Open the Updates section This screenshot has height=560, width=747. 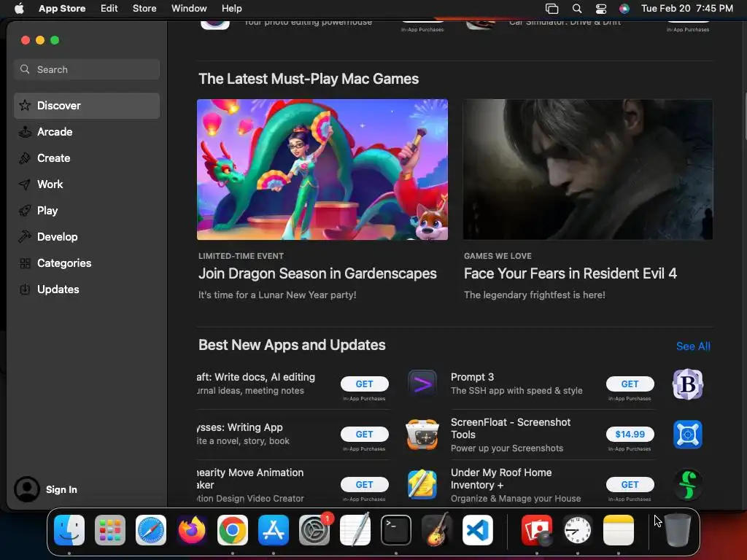[x=87, y=289]
